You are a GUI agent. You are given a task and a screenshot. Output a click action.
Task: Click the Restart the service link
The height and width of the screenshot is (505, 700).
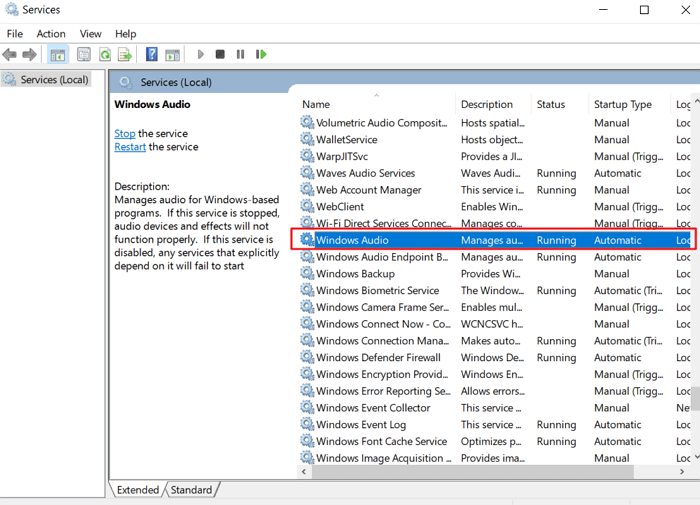pos(130,147)
